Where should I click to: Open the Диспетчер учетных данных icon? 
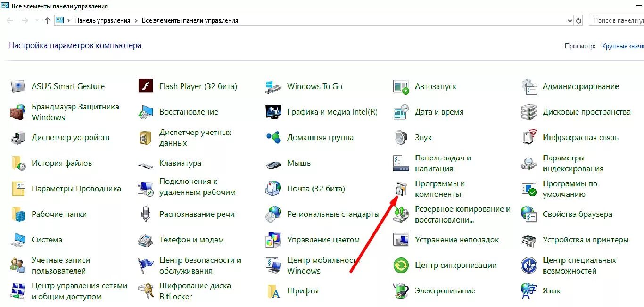pyautogui.click(x=146, y=137)
